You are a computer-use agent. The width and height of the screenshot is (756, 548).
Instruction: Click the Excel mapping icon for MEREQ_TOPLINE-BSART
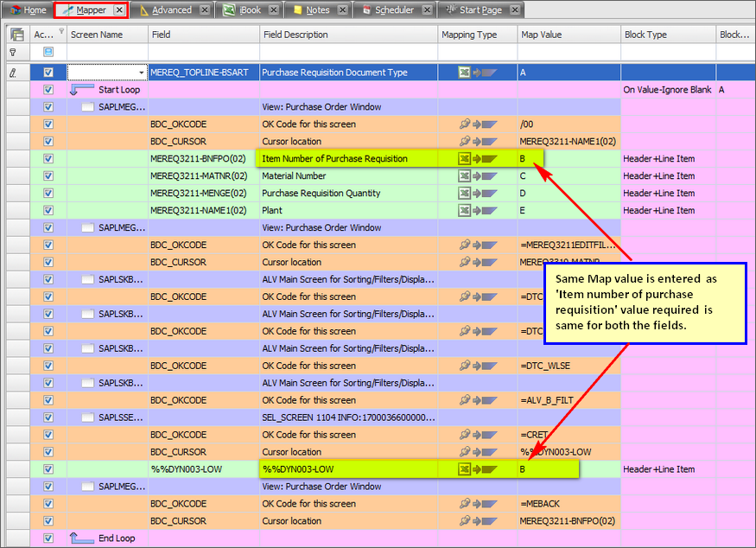[x=465, y=73]
